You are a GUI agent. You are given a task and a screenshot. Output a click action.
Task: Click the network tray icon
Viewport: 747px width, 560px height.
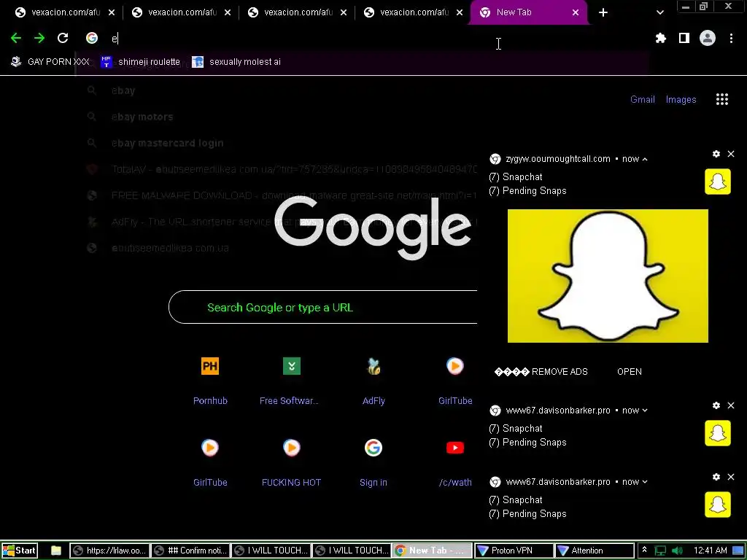point(660,551)
